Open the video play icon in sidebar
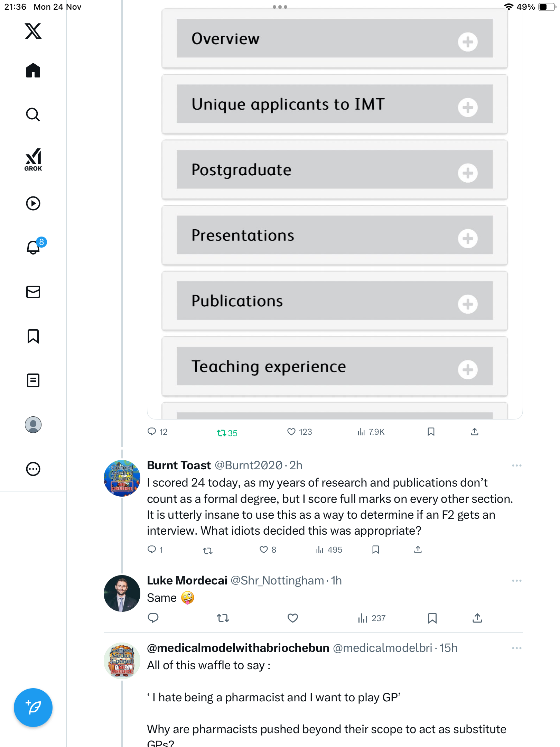 click(33, 203)
